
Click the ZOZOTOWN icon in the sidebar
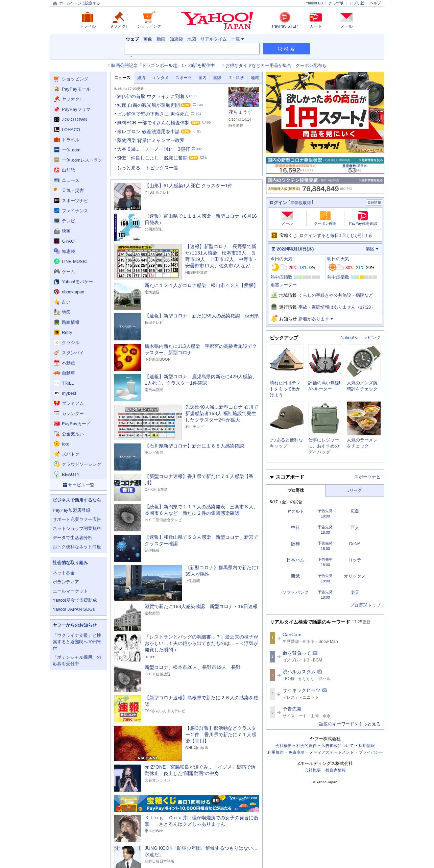[x=57, y=120]
